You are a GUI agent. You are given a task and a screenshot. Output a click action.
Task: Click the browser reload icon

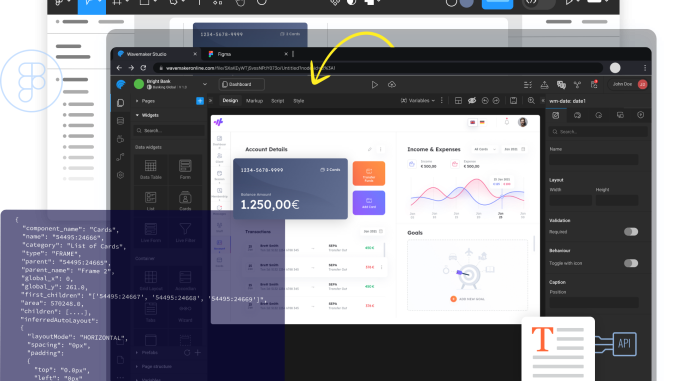click(x=143, y=68)
